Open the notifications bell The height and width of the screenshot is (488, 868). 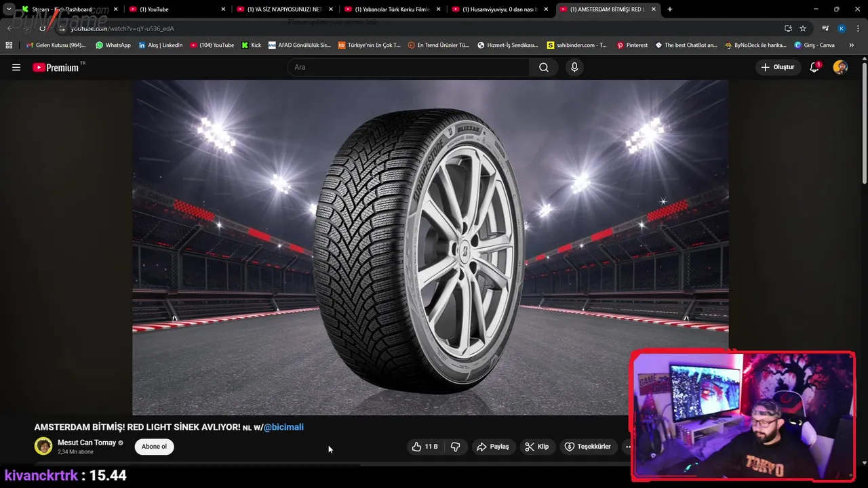pos(814,67)
